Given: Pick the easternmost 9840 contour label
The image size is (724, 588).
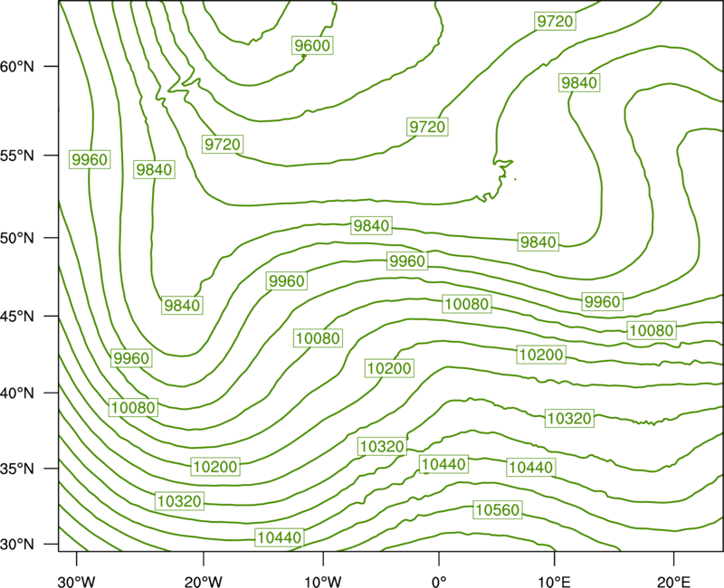Looking at the screenshot, I should (x=579, y=82).
